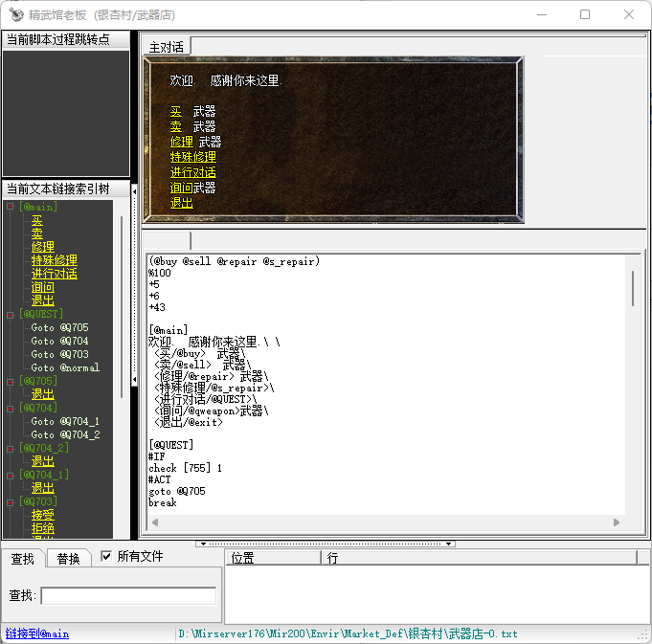
Task: Select Goto @Q705 tree item
Action: click(x=59, y=327)
